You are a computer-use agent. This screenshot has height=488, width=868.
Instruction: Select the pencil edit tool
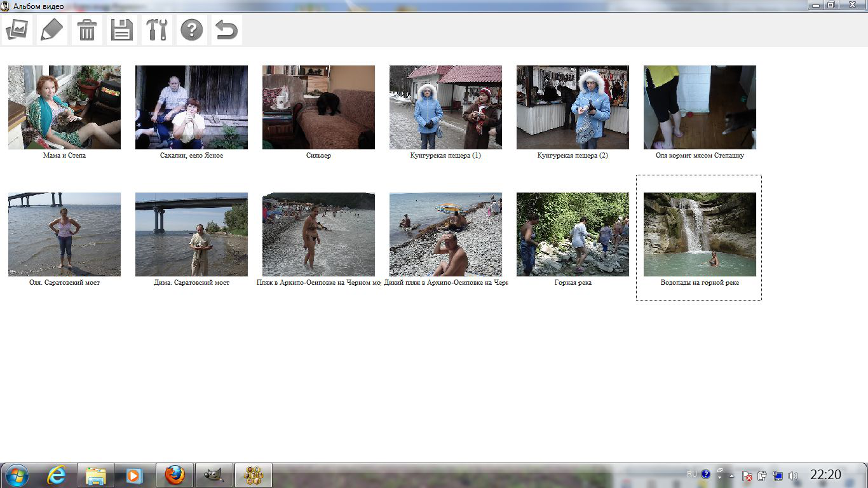53,30
